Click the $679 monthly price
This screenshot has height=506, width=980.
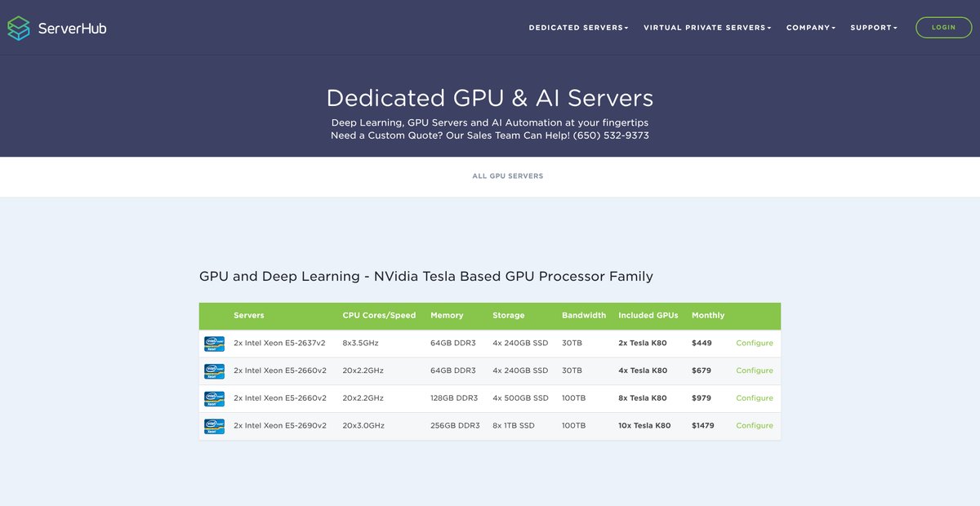702,371
